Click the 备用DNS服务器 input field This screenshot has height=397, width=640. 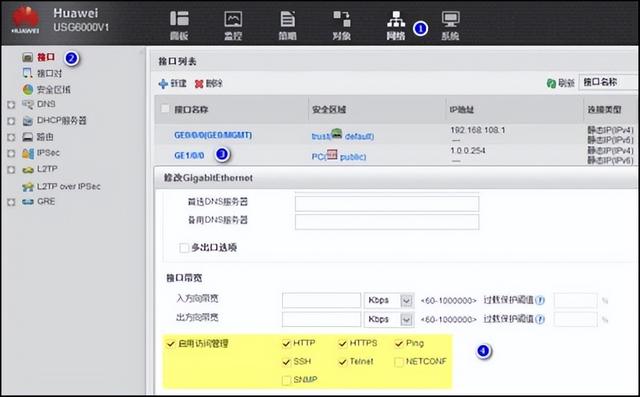coord(387,222)
